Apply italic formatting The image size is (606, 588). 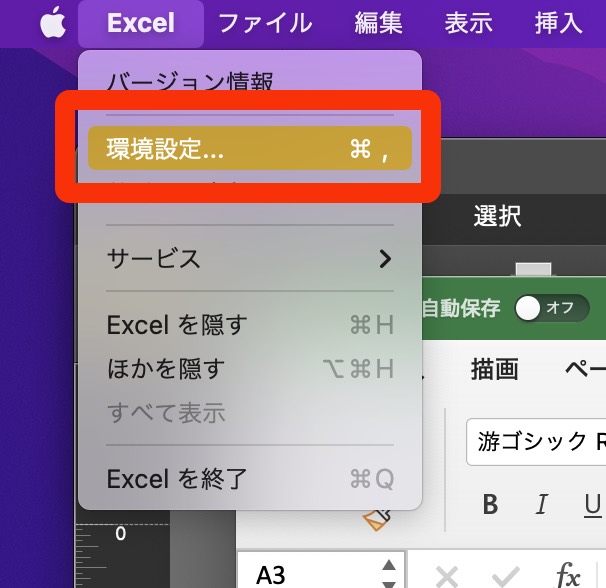point(541,504)
